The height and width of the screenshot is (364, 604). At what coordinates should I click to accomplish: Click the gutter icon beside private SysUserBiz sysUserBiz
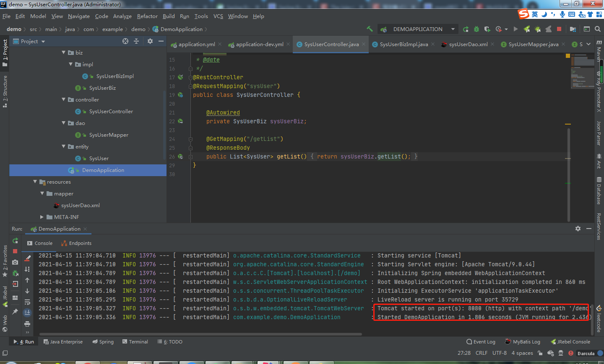point(180,121)
